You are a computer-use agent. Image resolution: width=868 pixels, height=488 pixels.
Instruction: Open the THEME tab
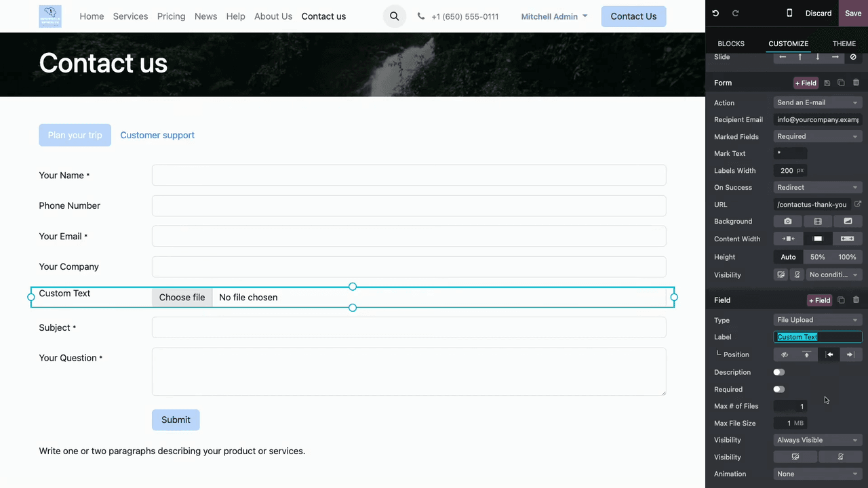tap(844, 43)
